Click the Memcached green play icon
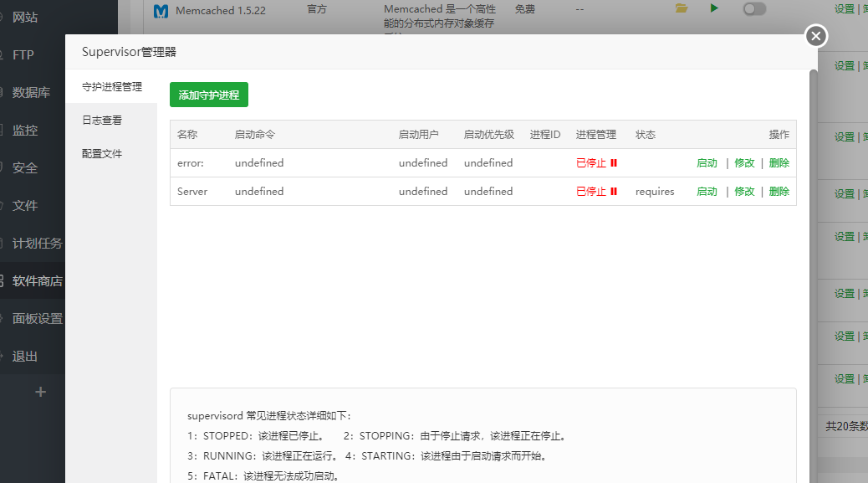Image resolution: width=868 pixels, height=483 pixels. coord(714,8)
